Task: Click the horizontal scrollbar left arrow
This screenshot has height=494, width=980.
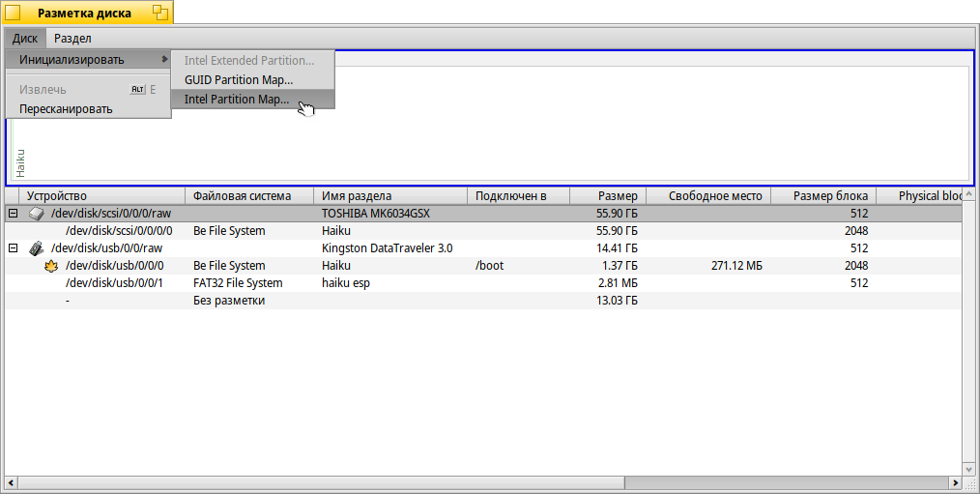Action: pos(12,481)
